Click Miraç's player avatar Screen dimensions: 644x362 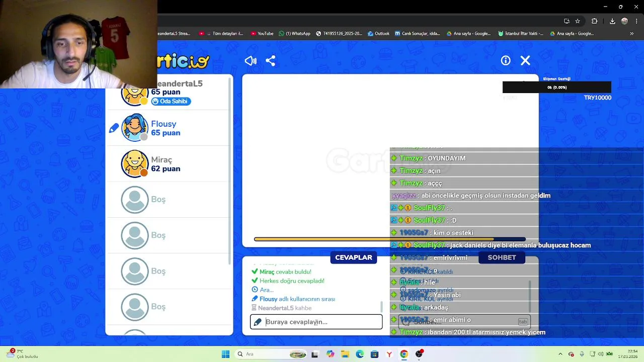[134, 164]
